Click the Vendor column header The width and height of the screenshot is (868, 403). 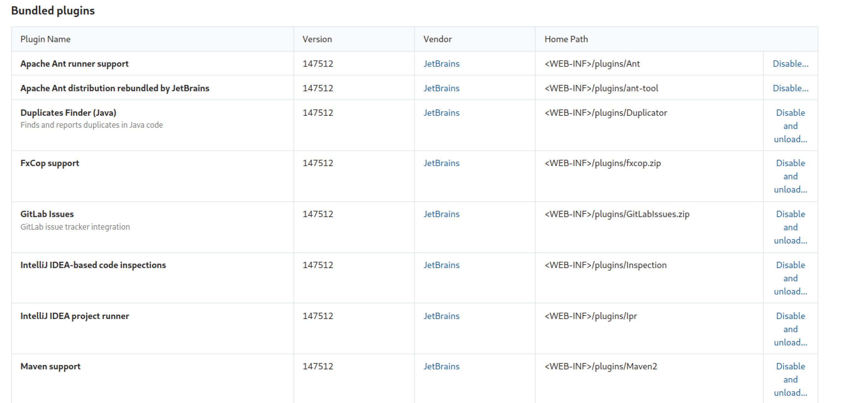(x=437, y=39)
